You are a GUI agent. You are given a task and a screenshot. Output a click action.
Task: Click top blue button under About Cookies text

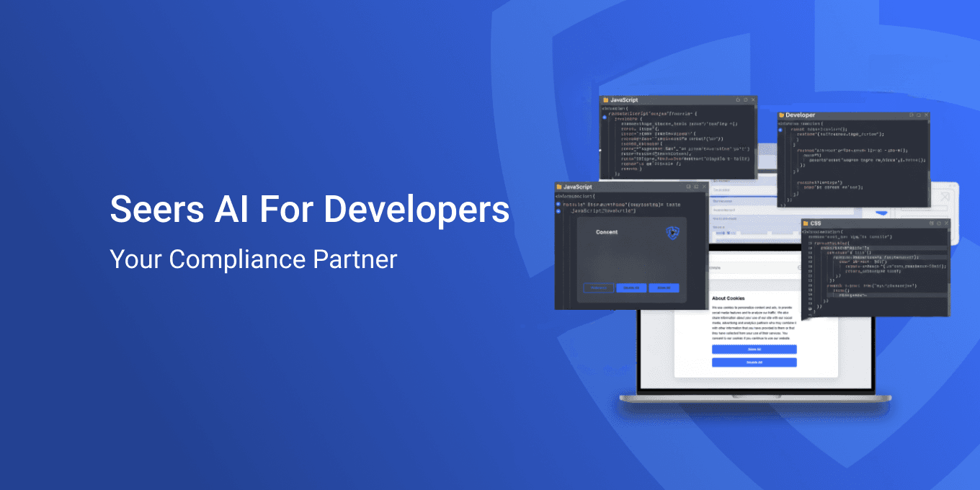[x=754, y=349]
